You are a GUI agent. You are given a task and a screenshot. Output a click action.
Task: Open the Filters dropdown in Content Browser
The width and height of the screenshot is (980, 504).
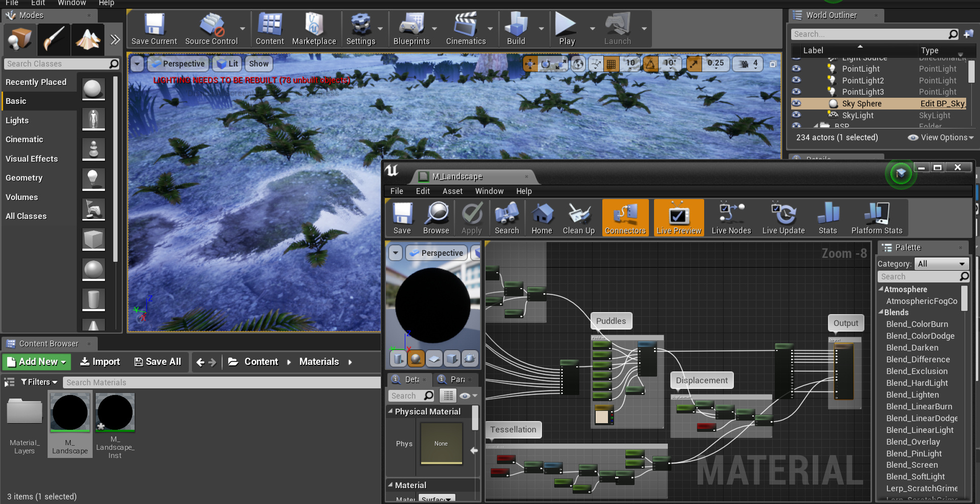(x=39, y=382)
